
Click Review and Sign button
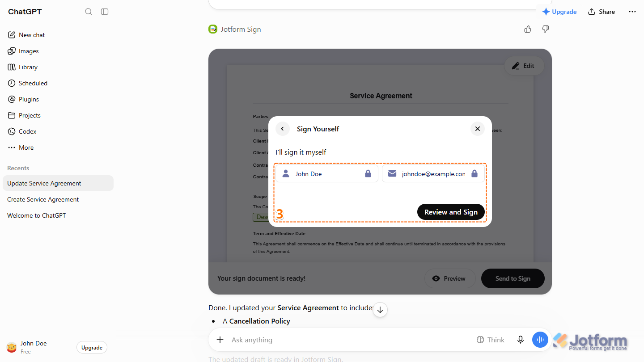click(x=451, y=212)
